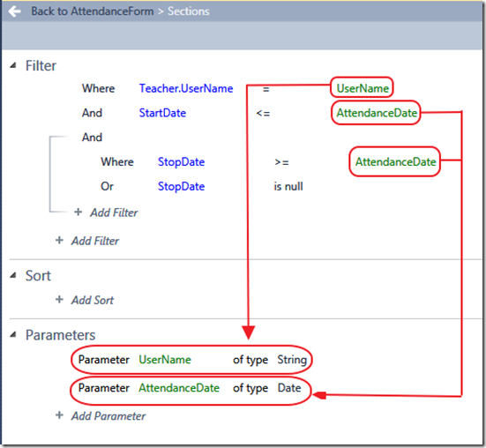The width and height of the screenshot is (486, 448).
Task: Open Back to AttendanceForm breadcrumb
Action: tap(93, 11)
